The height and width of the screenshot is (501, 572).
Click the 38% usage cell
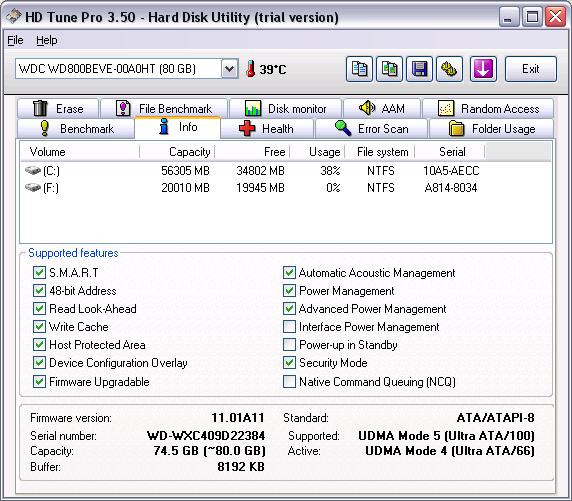[330, 170]
